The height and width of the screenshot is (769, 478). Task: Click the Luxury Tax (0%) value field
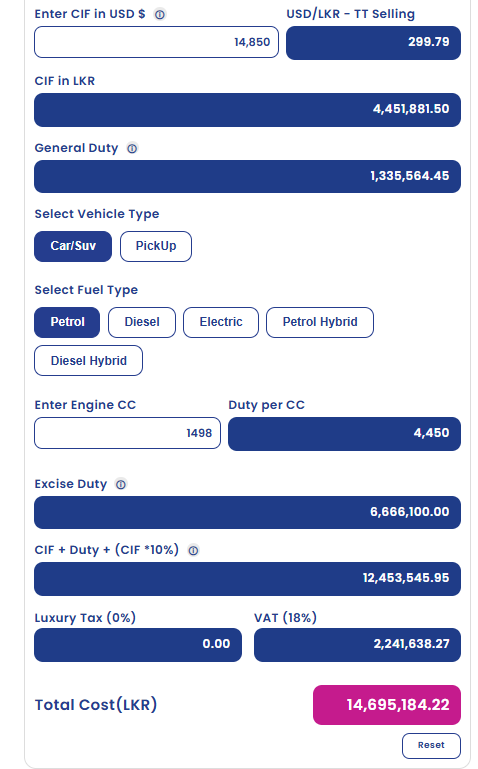(138, 644)
